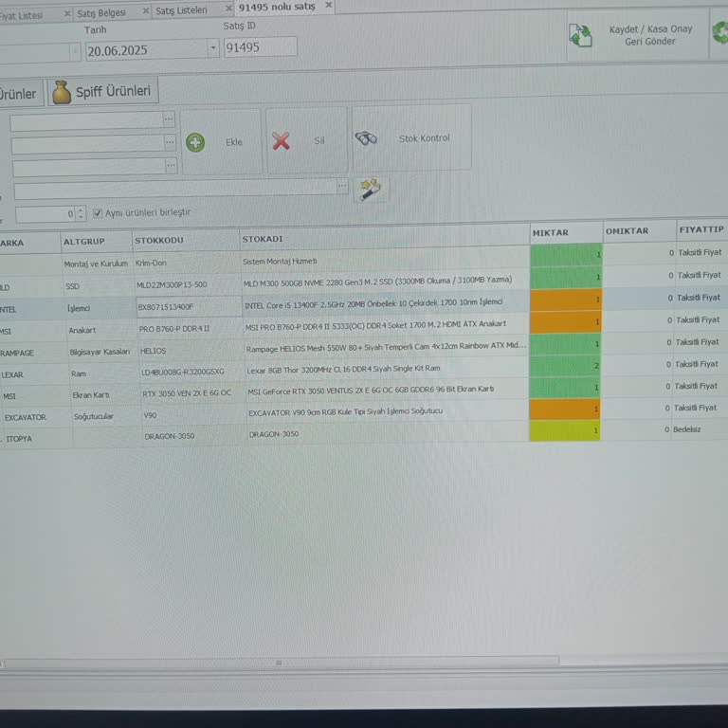
Task: Open the third lookup field ellipsis button
Action: point(171,165)
